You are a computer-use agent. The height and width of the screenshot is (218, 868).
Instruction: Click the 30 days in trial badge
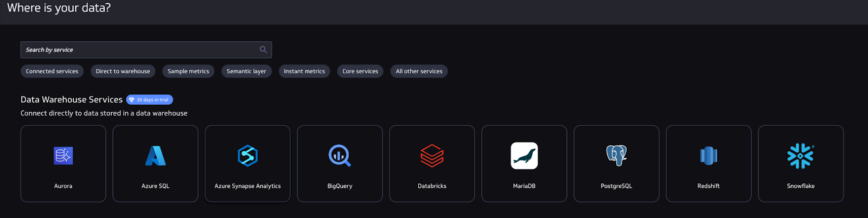tap(150, 100)
